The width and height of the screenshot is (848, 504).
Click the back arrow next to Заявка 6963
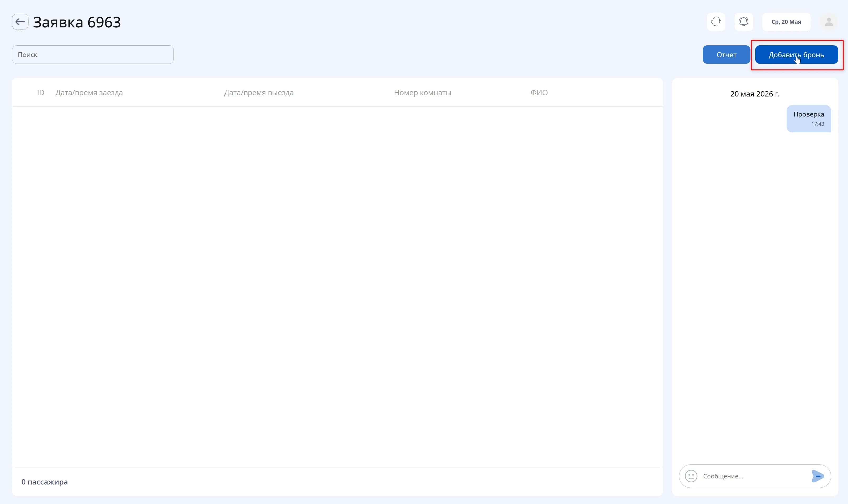tap(20, 22)
